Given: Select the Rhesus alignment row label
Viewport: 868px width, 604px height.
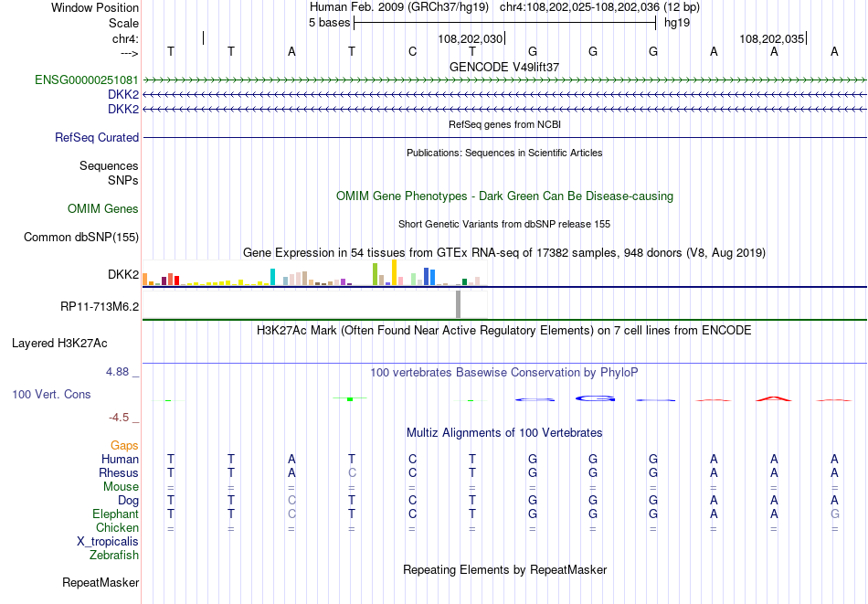Looking at the screenshot, I should pos(119,472).
